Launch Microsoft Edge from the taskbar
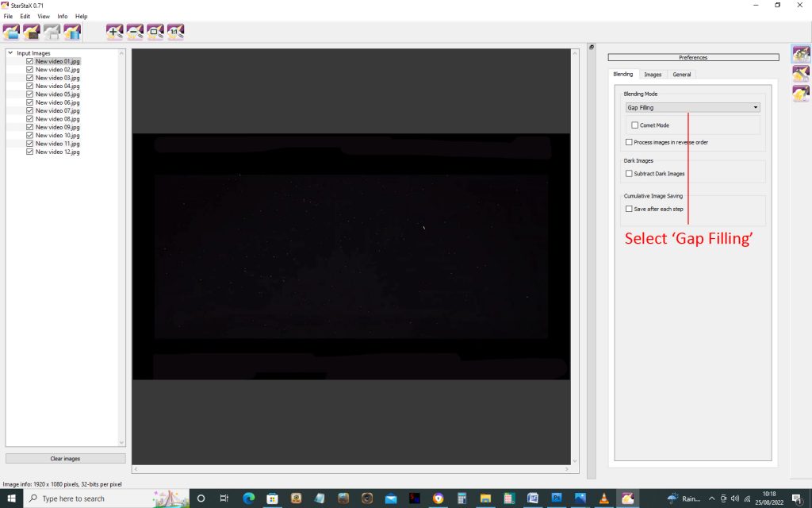 coord(248,498)
